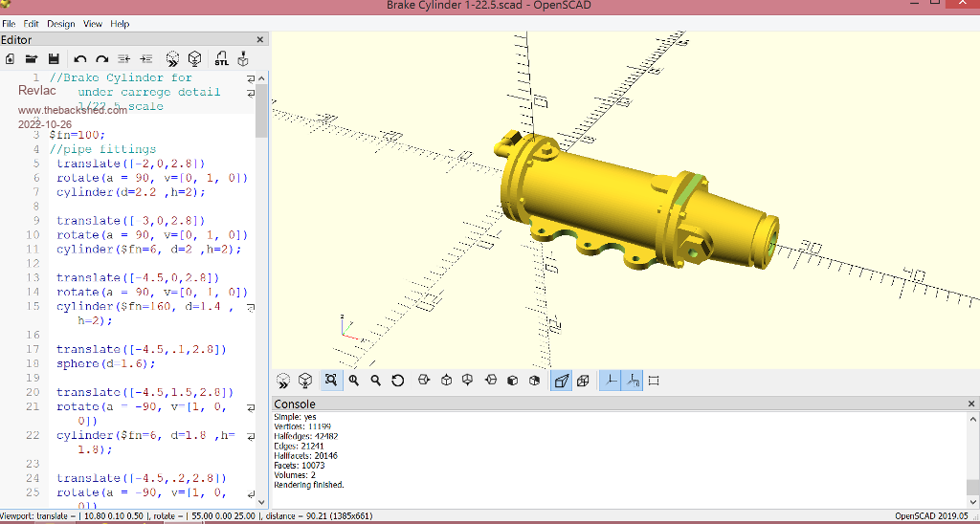Viewport: 980px width, 524px height.
Task: Click the New file icon in editor toolbar
Action: point(10,59)
